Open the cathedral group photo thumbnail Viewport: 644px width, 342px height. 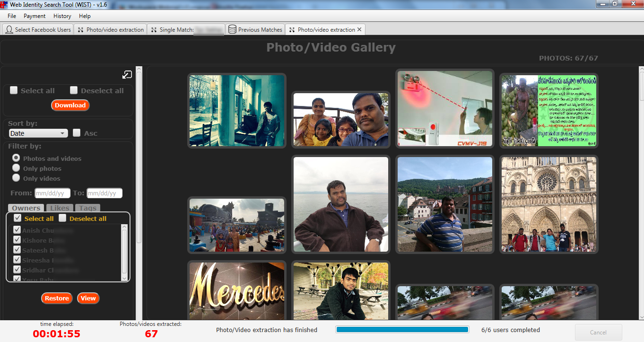(549, 204)
